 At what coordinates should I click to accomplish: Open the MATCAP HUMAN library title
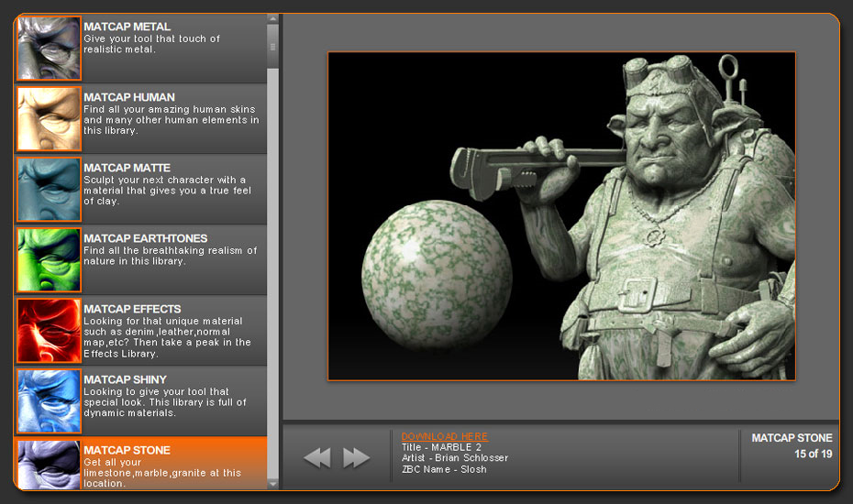coord(128,97)
